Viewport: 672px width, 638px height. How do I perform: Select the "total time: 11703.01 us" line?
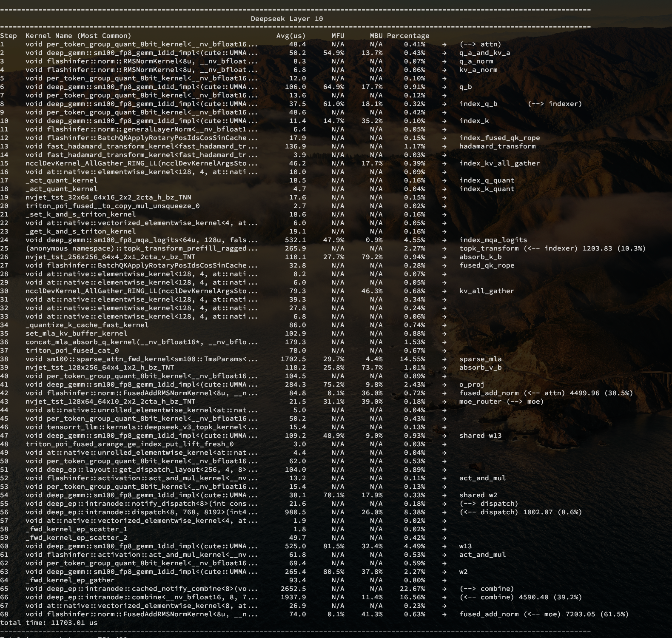[49, 623]
